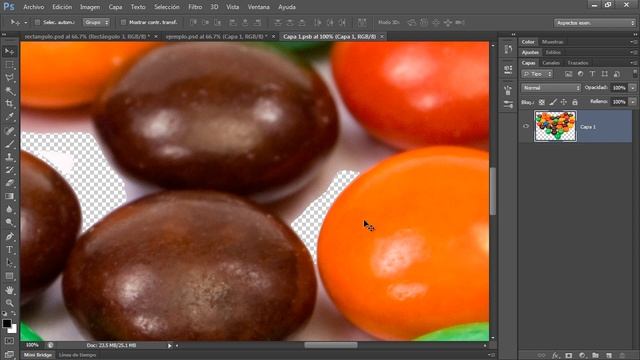Add layer mask at Layers panel bottom

point(569,356)
